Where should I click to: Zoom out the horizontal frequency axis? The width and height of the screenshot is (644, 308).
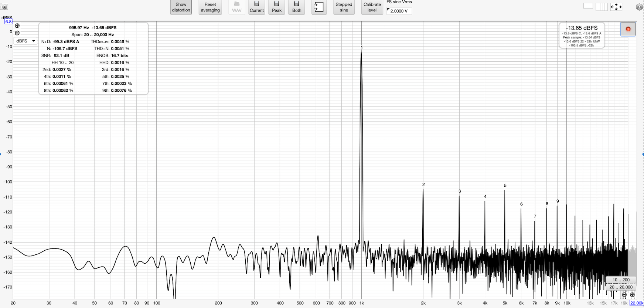[x=624, y=295]
